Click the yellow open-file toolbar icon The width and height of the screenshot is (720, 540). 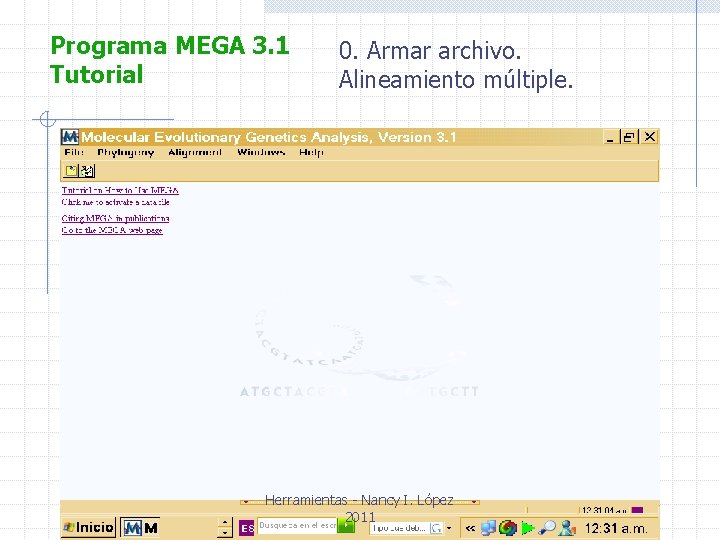click(x=71, y=171)
